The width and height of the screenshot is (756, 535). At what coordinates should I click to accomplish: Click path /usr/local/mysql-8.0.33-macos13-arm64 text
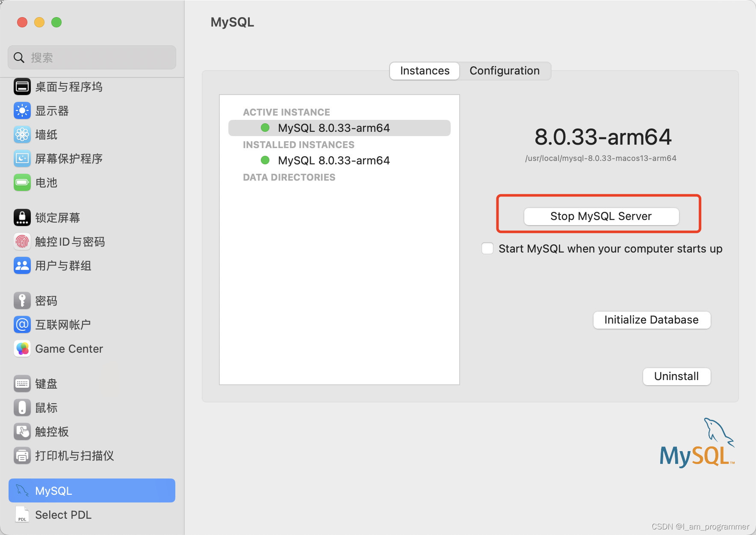[601, 158]
